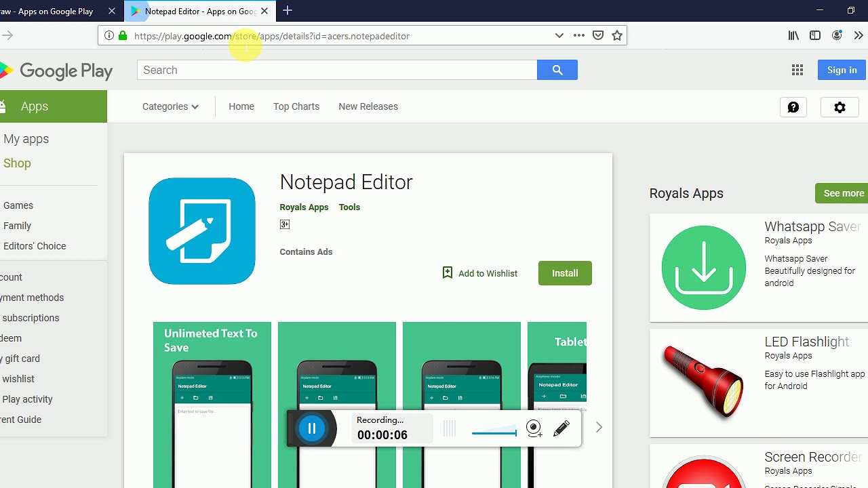Open subscriptions in the sidebar
Screen dimensions: 868x488
[x=30, y=318]
